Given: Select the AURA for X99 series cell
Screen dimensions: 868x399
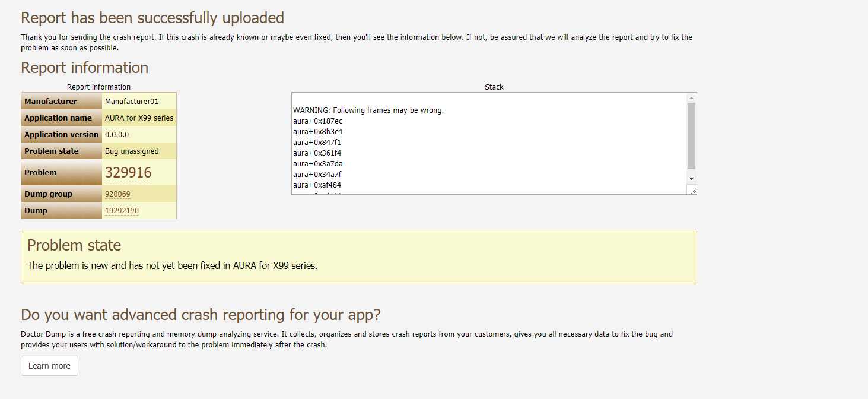Looking at the screenshot, I should [139, 118].
